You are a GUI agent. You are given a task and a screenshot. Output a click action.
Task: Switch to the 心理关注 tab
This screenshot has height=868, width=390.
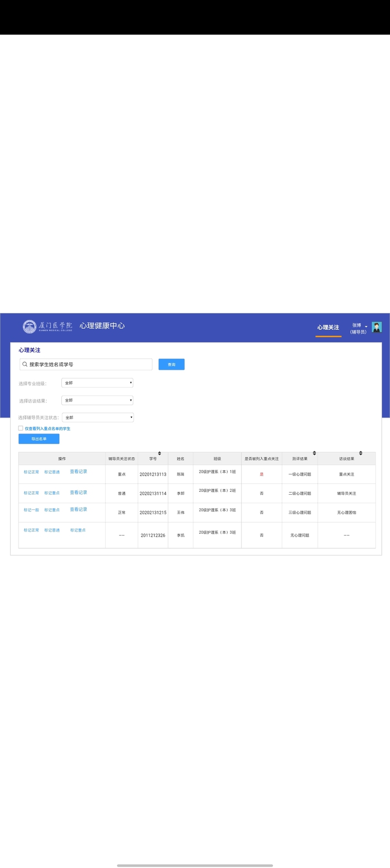[328, 327]
